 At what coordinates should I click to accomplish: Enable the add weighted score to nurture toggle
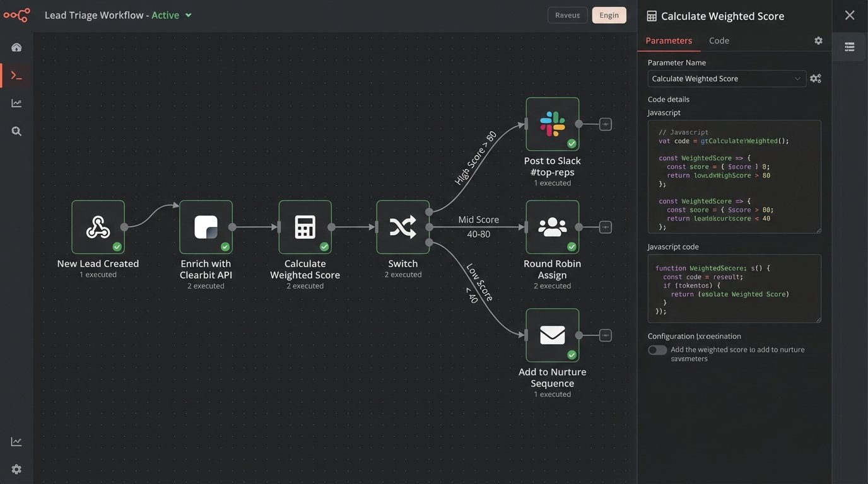click(x=657, y=349)
